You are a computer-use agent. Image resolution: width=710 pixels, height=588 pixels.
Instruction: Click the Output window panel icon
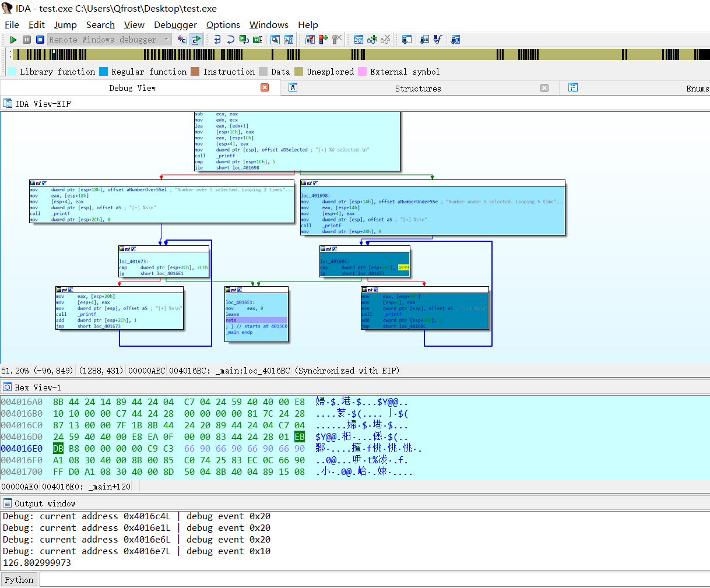[x=8, y=503]
